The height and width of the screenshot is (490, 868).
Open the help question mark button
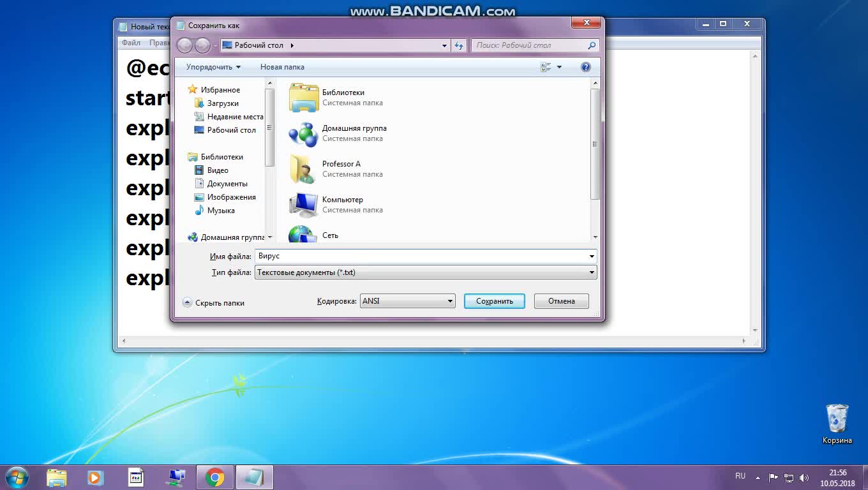(x=586, y=67)
